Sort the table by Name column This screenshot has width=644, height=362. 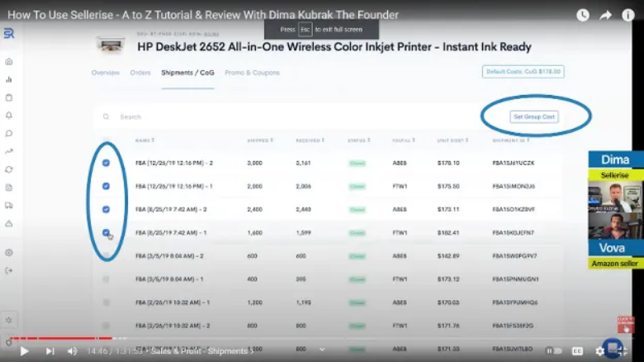click(145, 141)
